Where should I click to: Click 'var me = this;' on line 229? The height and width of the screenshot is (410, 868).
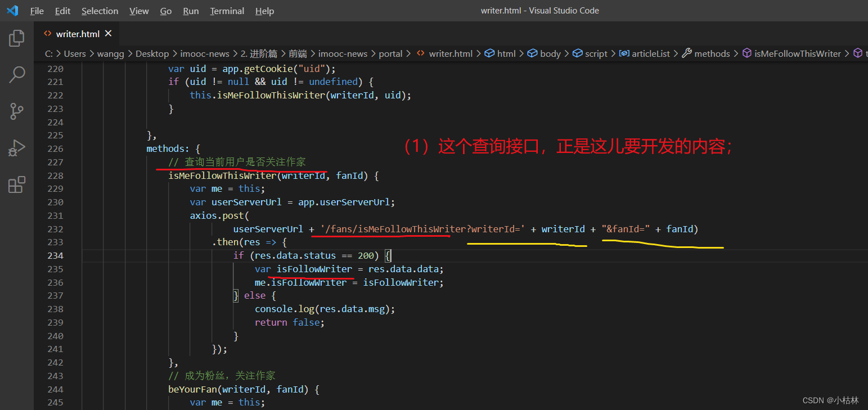point(227,188)
